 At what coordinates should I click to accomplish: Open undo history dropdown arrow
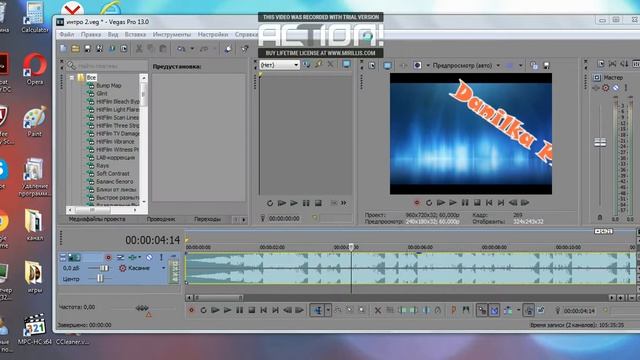pos(192,49)
